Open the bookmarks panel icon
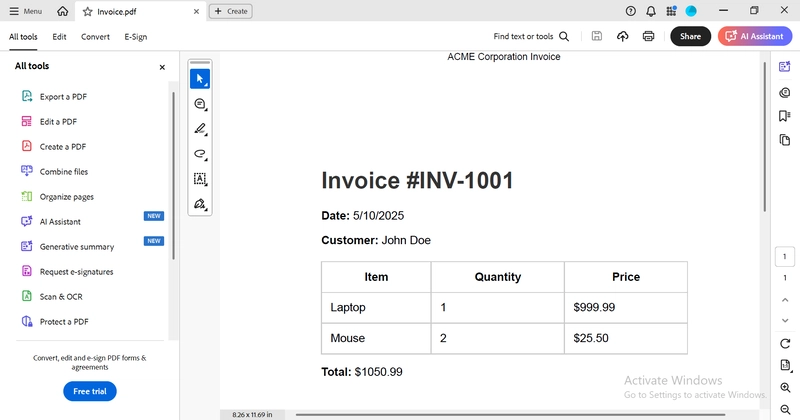Image resolution: width=800 pixels, height=420 pixels. tap(785, 116)
